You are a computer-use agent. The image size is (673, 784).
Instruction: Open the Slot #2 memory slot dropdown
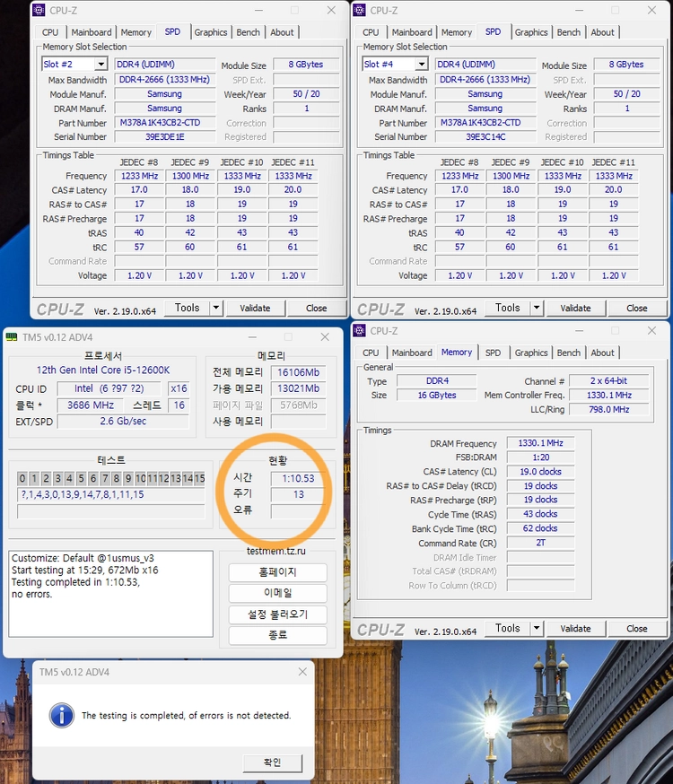pyautogui.click(x=101, y=64)
